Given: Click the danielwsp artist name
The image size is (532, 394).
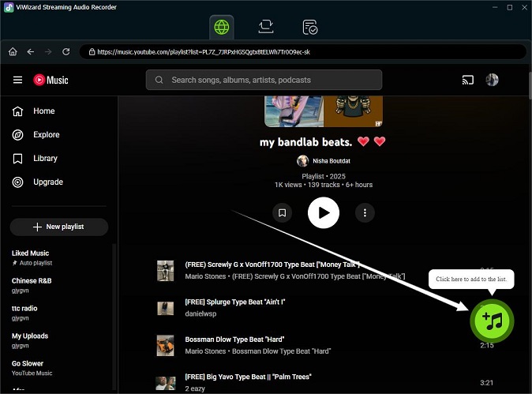Looking at the screenshot, I should 200,314.
